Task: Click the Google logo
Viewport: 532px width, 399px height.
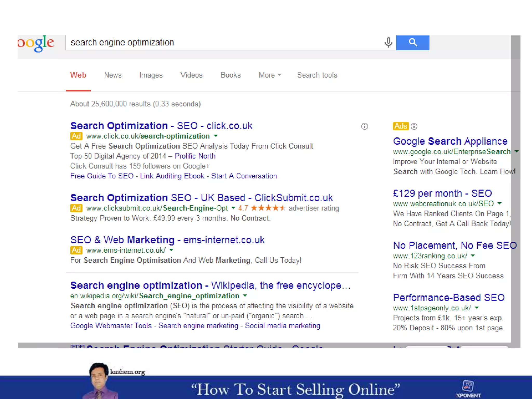Action: (36, 43)
